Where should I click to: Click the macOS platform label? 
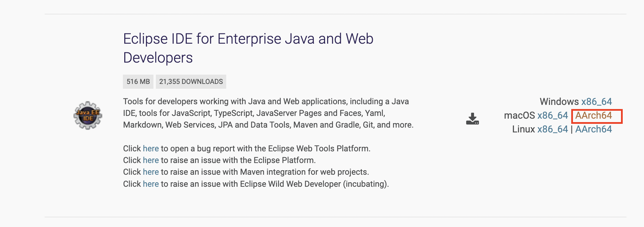click(519, 115)
